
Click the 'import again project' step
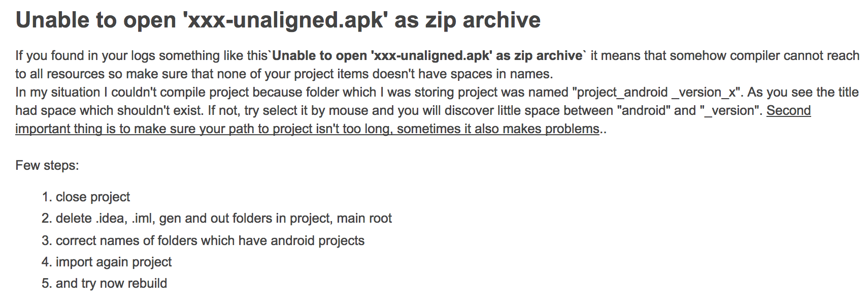(x=114, y=262)
